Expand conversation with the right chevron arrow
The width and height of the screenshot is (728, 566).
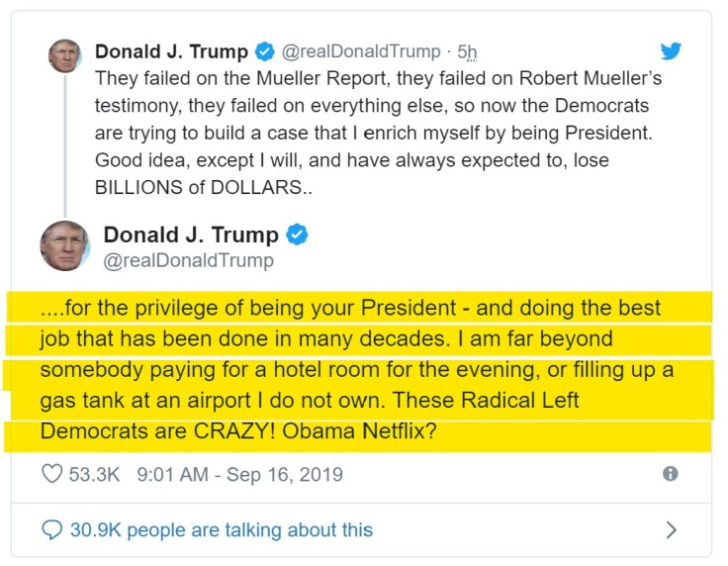click(672, 530)
